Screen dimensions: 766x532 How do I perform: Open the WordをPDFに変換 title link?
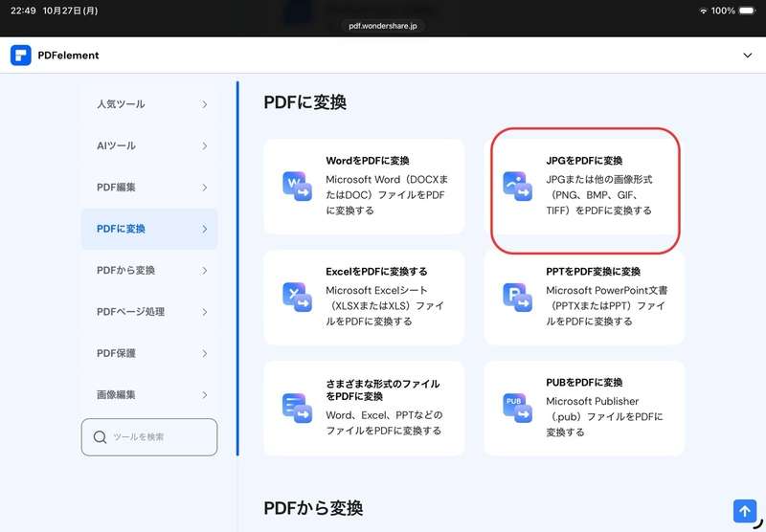click(x=368, y=161)
